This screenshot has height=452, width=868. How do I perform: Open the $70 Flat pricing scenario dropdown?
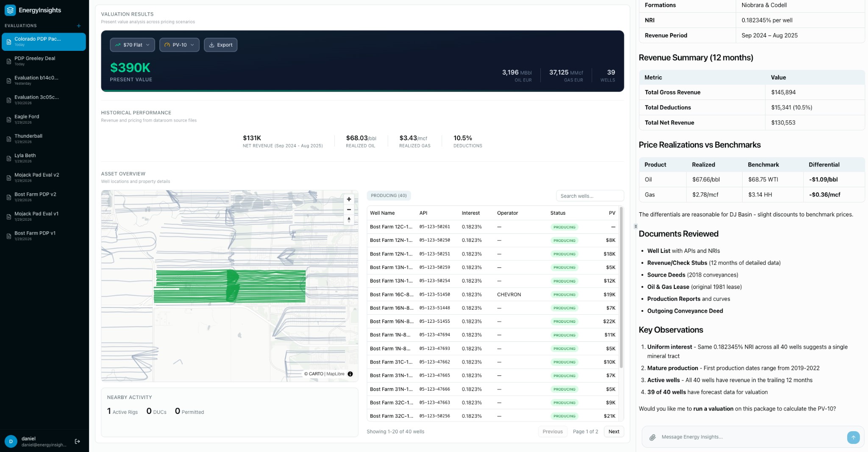point(132,44)
